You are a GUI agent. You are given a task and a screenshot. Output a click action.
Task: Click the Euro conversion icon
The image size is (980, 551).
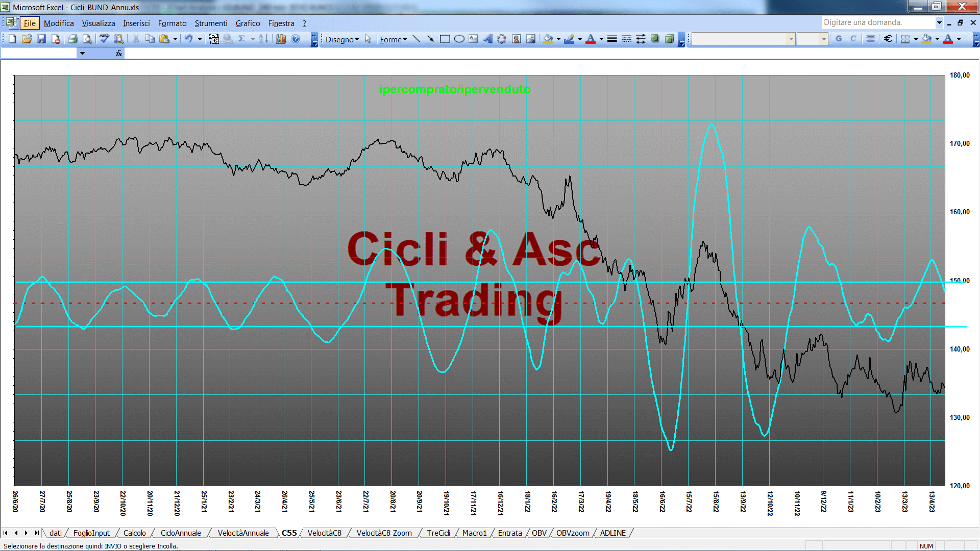(214, 39)
